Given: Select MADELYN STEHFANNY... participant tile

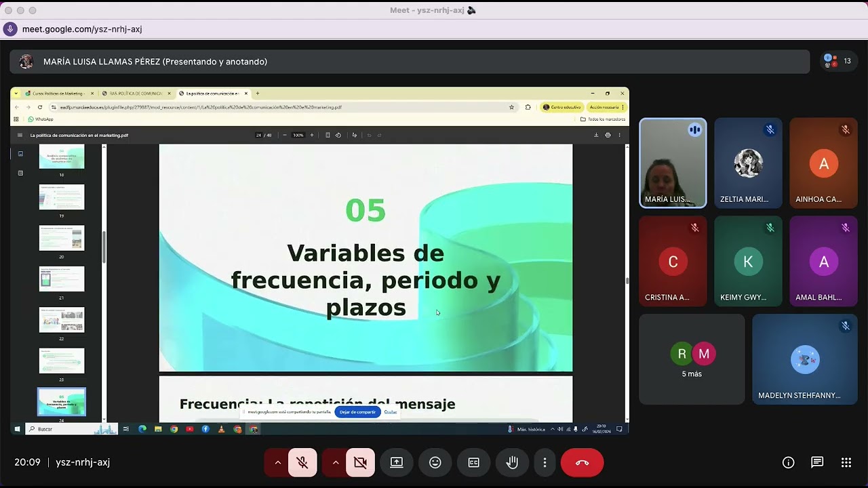Looking at the screenshot, I should point(805,359).
